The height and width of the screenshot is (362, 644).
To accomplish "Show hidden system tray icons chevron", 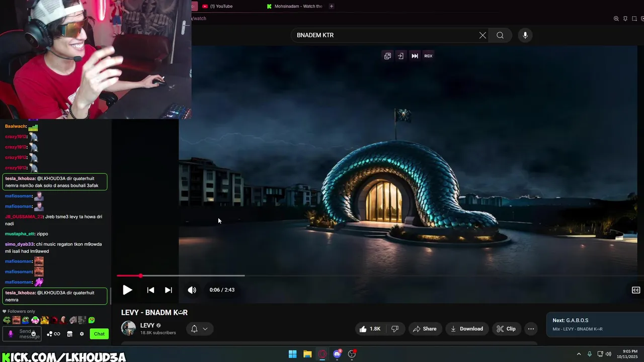I will [x=579, y=354].
